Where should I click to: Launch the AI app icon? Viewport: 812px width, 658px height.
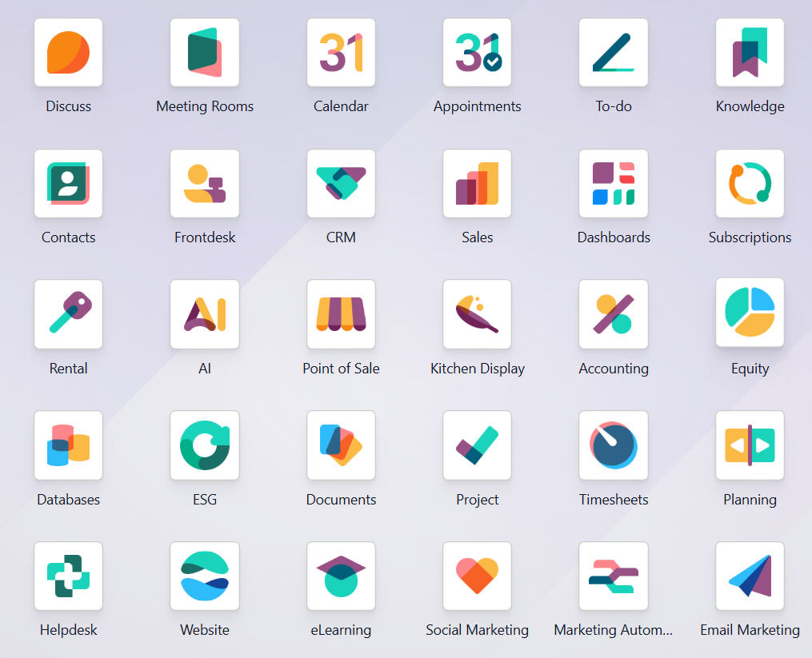pyautogui.click(x=205, y=313)
